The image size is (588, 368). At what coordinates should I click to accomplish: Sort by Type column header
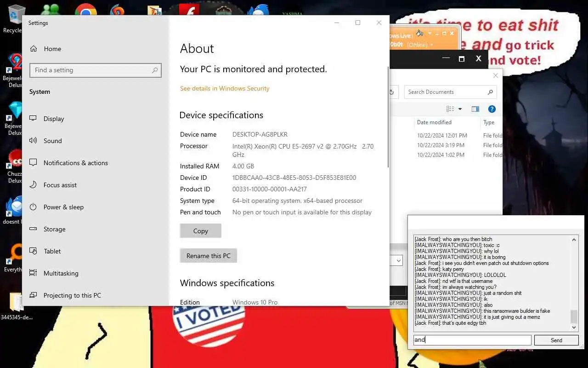(492, 122)
